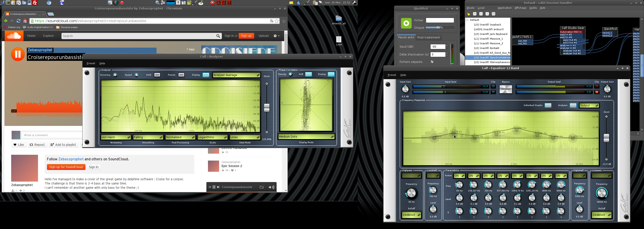Image resolution: width=644 pixels, height=229 pixels.
Task: Click the Analyzer Zoom slider handle
Action: 267,108
